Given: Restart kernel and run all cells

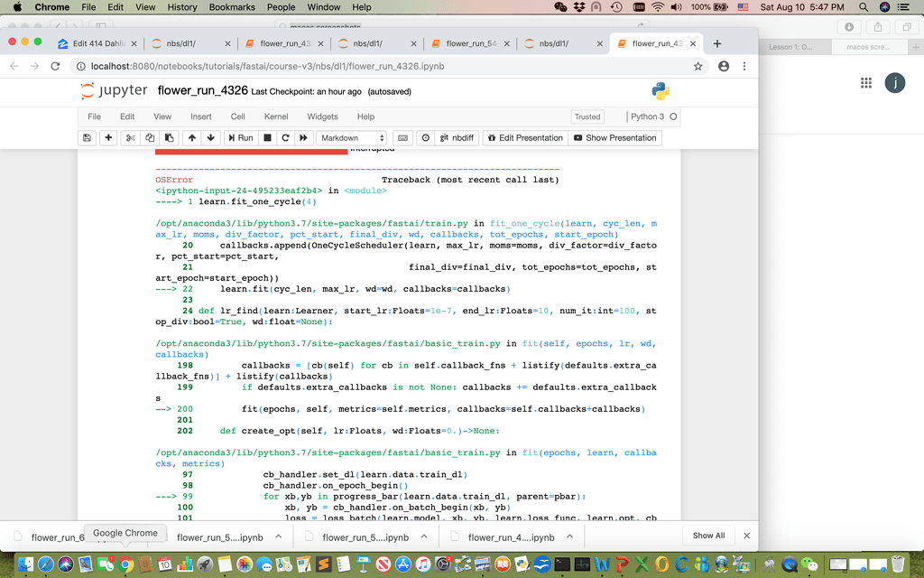Looking at the screenshot, I should (304, 138).
